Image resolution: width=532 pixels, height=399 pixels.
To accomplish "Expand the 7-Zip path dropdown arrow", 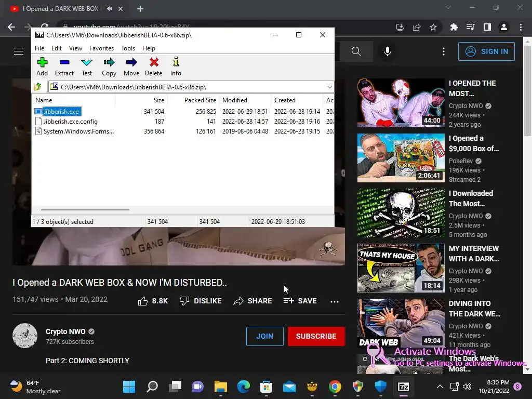I will point(329,87).
